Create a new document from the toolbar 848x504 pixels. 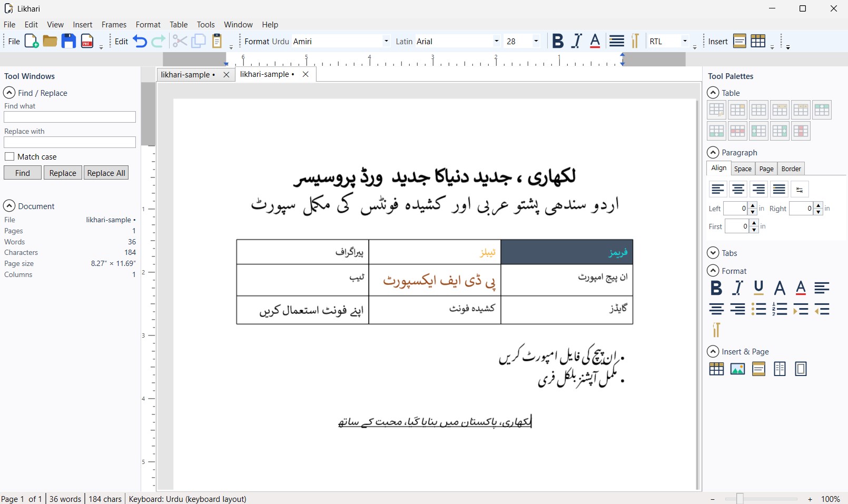click(32, 41)
